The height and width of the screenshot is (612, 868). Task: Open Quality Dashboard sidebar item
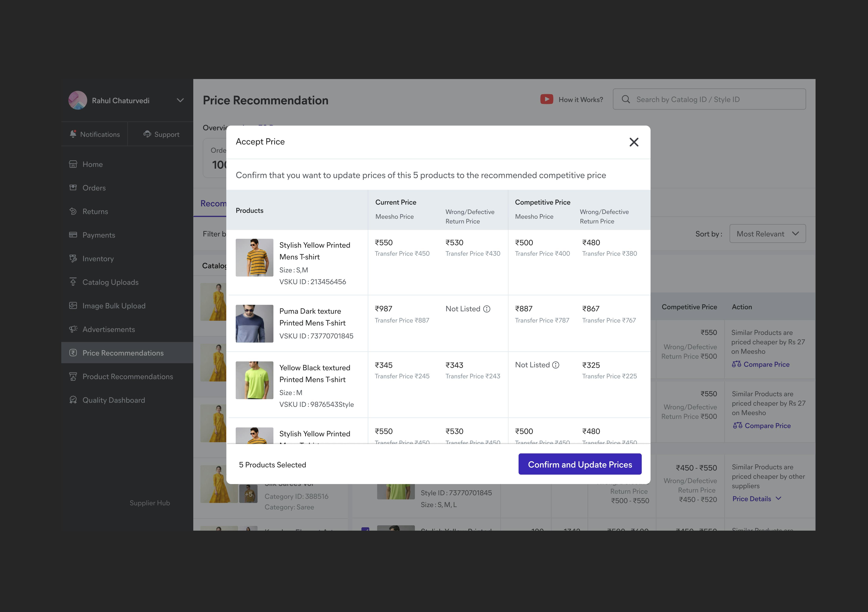pyautogui.click(x=127, y=400)
